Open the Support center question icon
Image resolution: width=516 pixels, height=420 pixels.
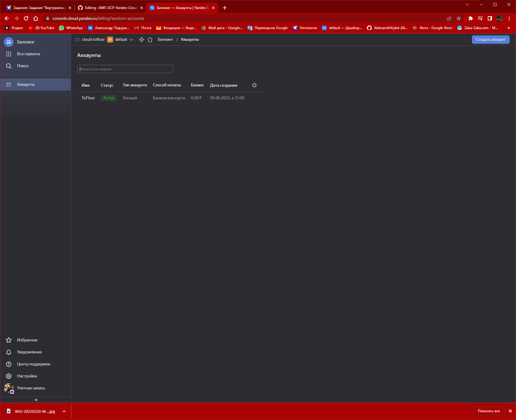coord(9,364)
